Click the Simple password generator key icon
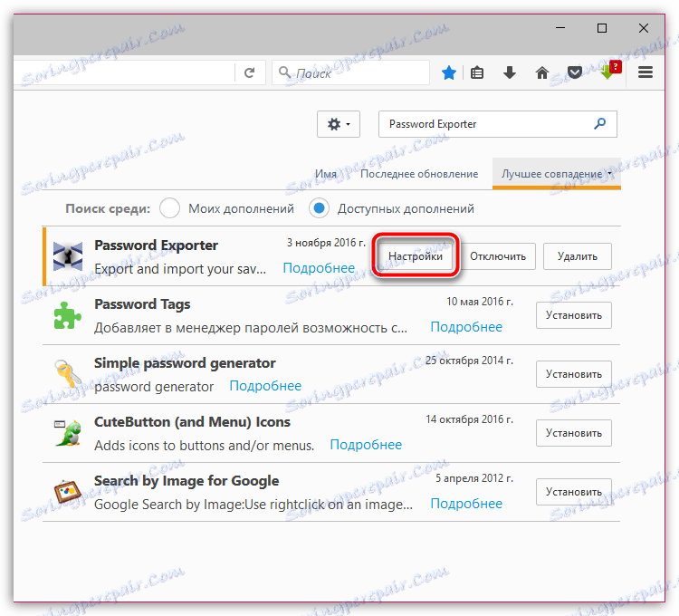Screen dimensions: 679x616 click(x=68, y=373)
